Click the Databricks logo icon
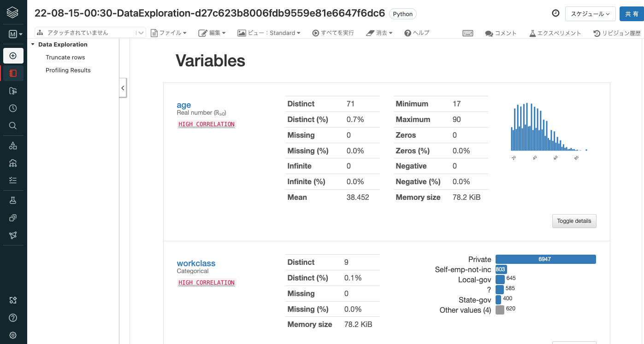The width and height of the screenshot is (644, 344). pos(13,12)
